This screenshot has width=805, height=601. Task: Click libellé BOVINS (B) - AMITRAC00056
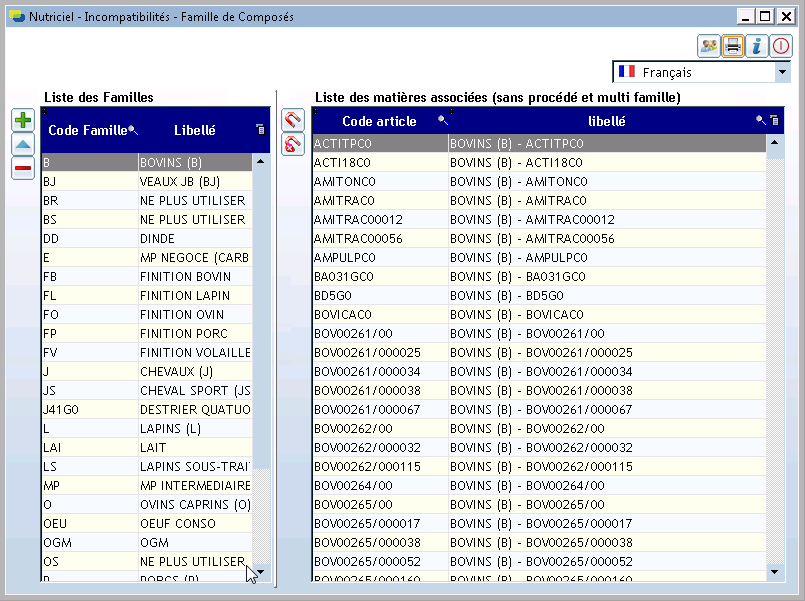(607, 239)
